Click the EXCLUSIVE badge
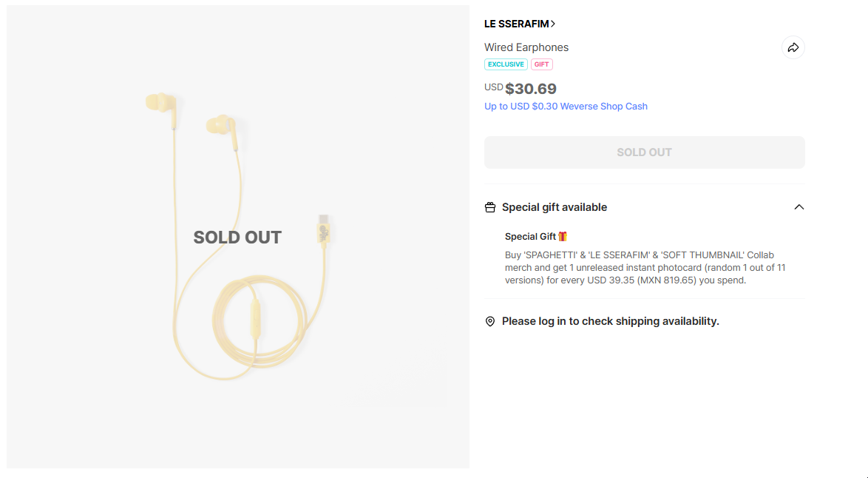The image size is (868, 478). pyautogui.click(x=506, y=64)
